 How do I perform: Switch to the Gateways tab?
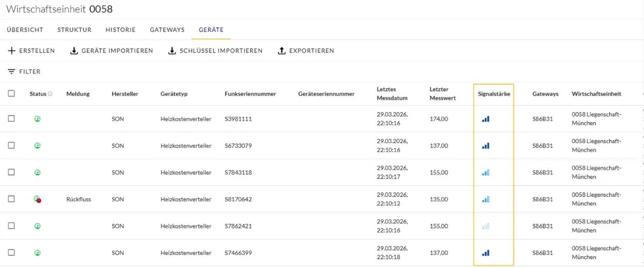[167, 30]
